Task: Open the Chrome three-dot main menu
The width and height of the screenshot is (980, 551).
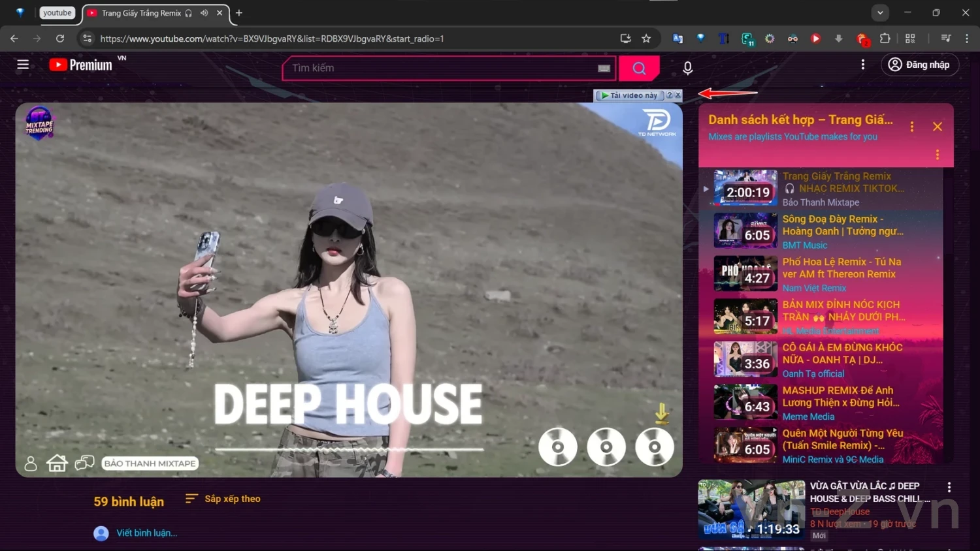Action: [967, 39]
